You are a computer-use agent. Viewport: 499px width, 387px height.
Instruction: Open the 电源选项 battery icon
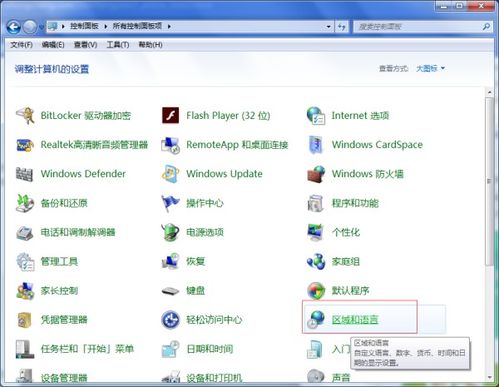(x=170, y=232)
